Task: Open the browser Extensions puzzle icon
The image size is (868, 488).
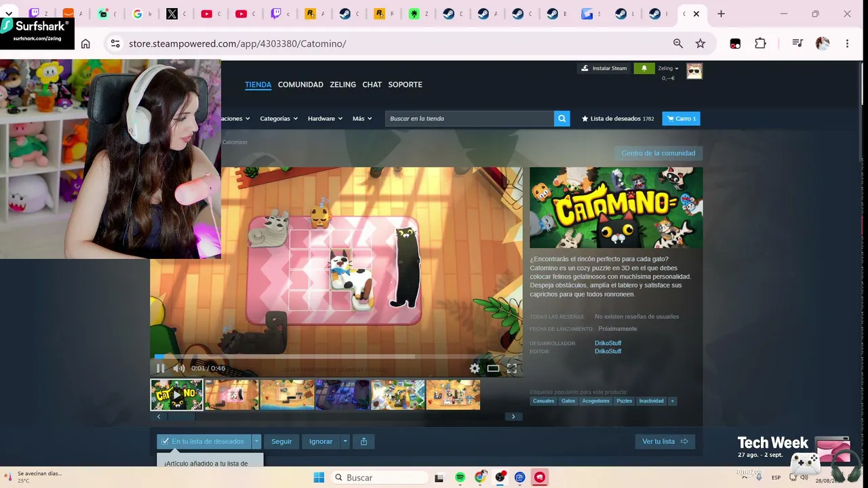Action: pyautogui.click(x=760, y=43)
